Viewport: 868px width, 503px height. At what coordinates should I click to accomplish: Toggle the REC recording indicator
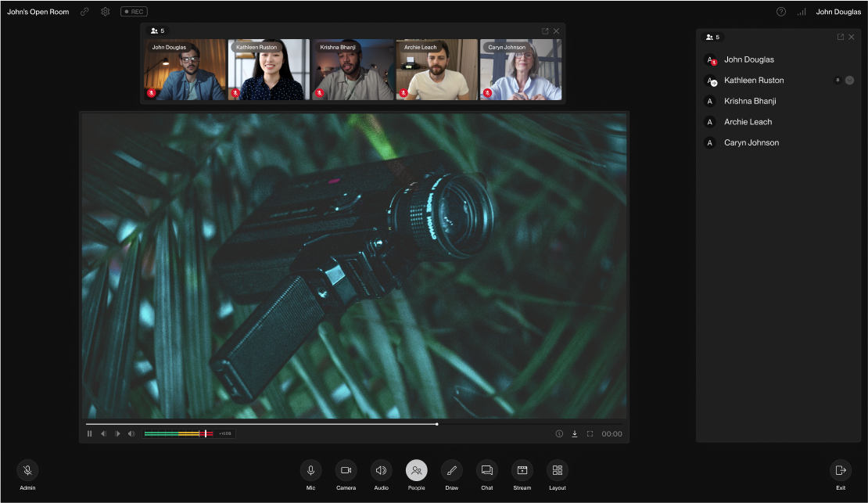[x=134, y=12]
